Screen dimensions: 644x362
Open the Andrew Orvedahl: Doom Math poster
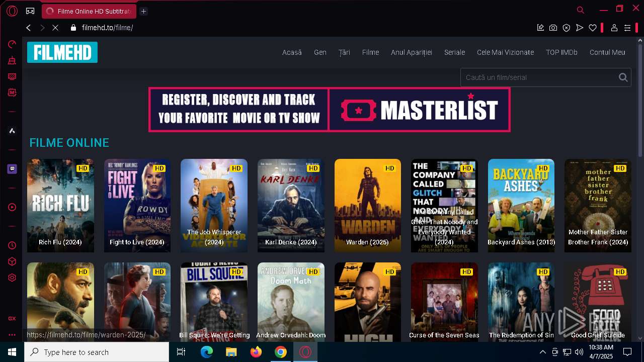[x=291, y=302]
